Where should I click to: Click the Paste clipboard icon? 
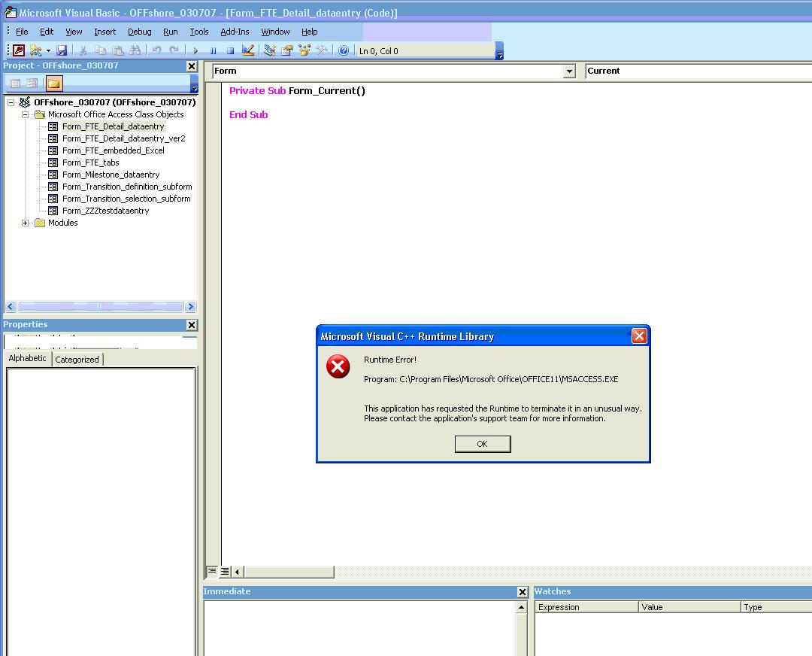click(118, 50)
